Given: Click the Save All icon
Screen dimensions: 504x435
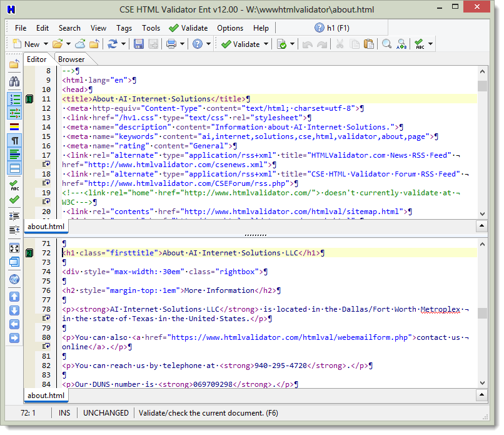Looking at the screenshot, I should (153, 44).
